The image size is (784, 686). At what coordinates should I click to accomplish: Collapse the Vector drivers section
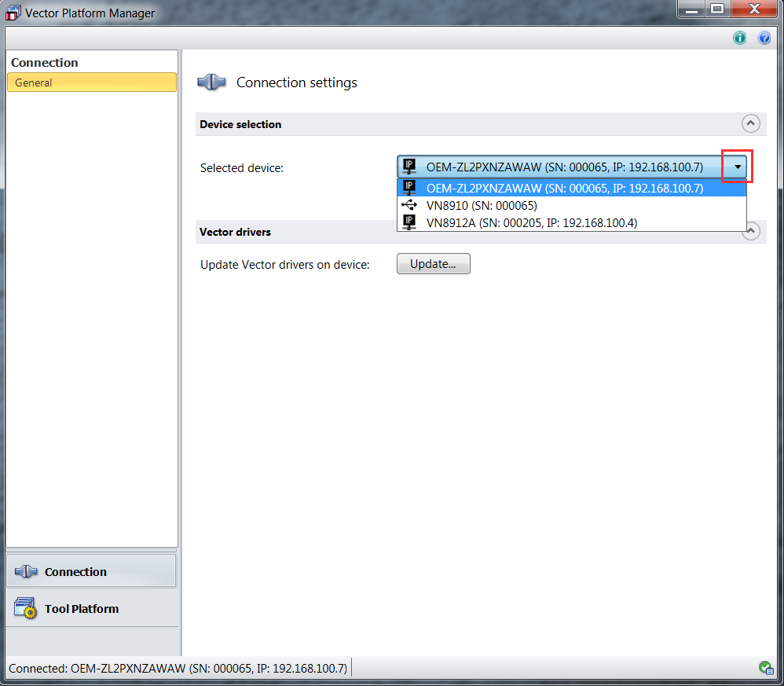[x=753, y=231]
